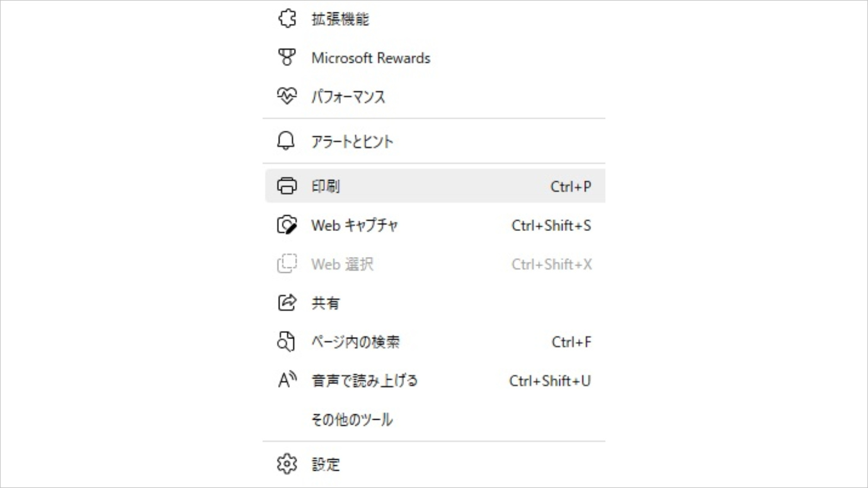Select the アラートとヒント text label
The width and height of the screenshot is (868, 488).
(x=352, y=142)
